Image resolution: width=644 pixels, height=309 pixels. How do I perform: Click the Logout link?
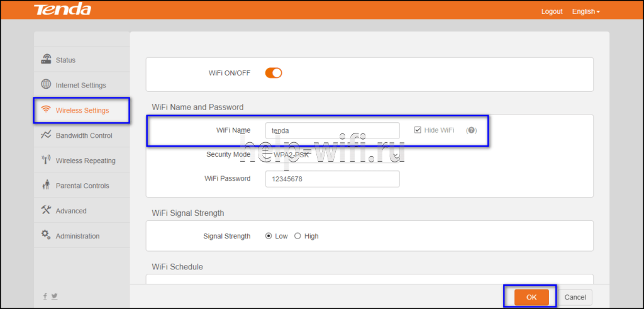pyautogui.click(x=552, y=11)
